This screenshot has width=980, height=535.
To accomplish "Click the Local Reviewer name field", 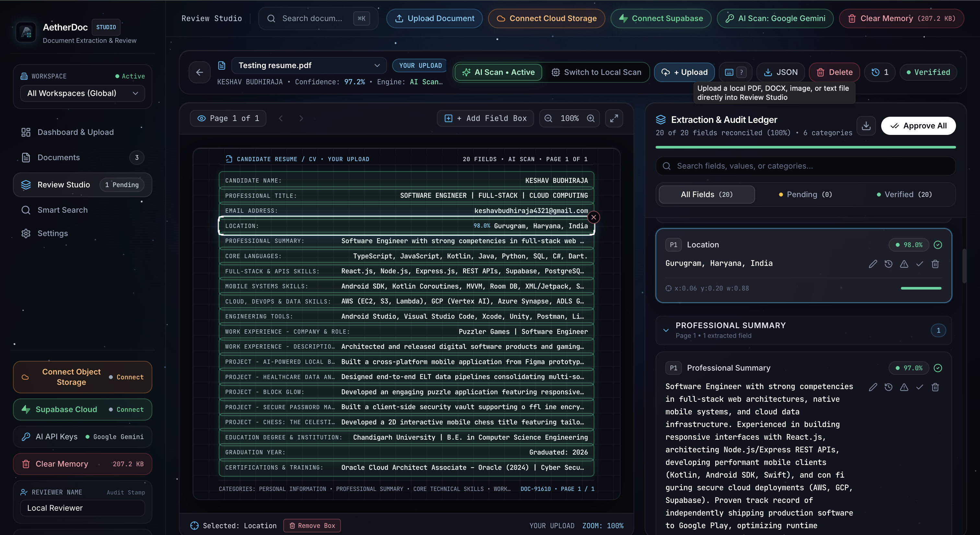I will [x=83, y=508].
